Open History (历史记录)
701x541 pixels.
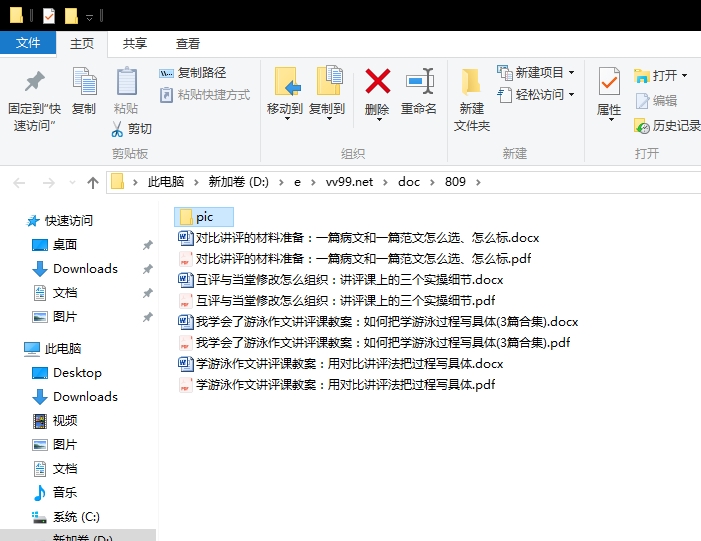click(x=667, y=126)
